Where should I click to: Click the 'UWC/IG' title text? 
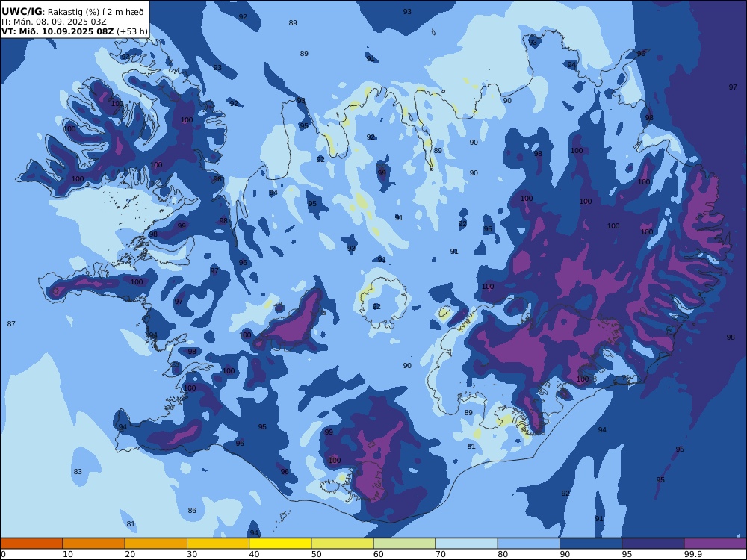22,12
